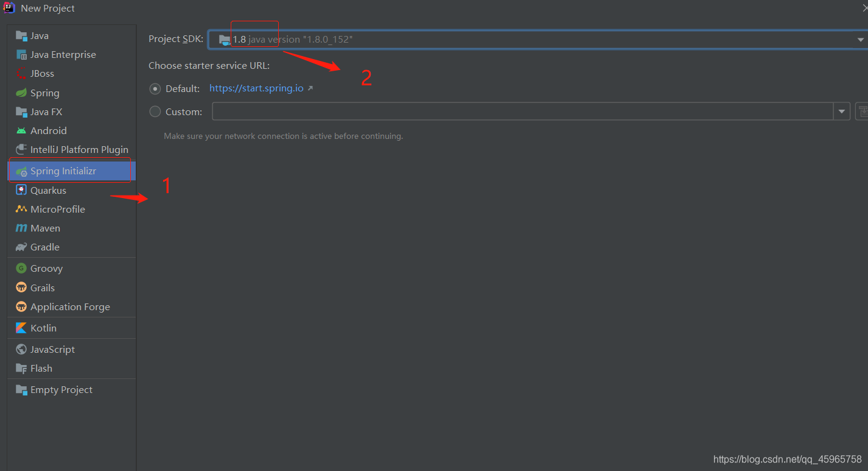Open the Project SDK dropdown arrow
868x471 pixels.
pyautogui.click(x=860, y=40)
